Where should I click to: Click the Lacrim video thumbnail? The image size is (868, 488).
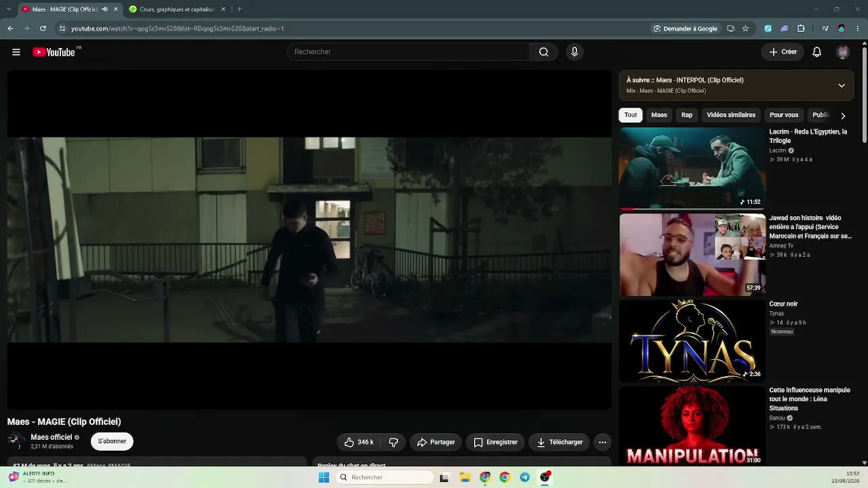pos(692,168)
